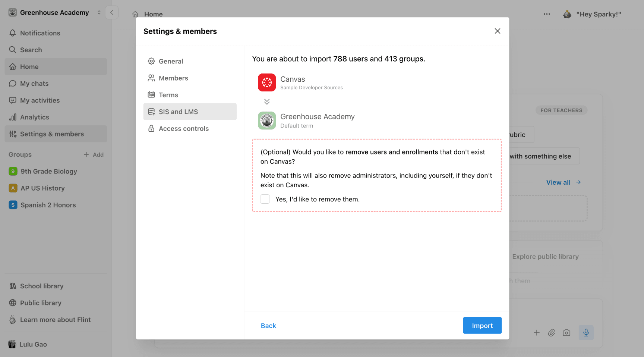
Task: Click the "Hey Sparky!" button
Action: [592, 14]
